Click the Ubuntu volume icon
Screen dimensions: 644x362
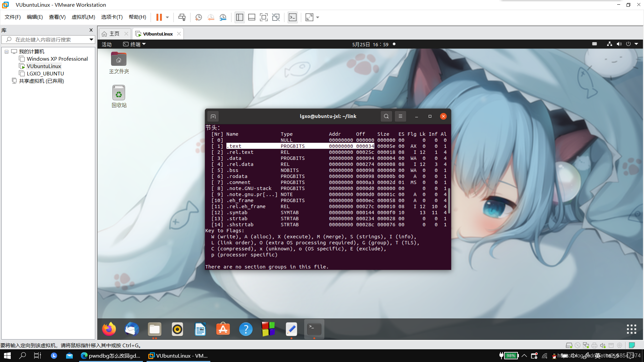coord(619,44)
